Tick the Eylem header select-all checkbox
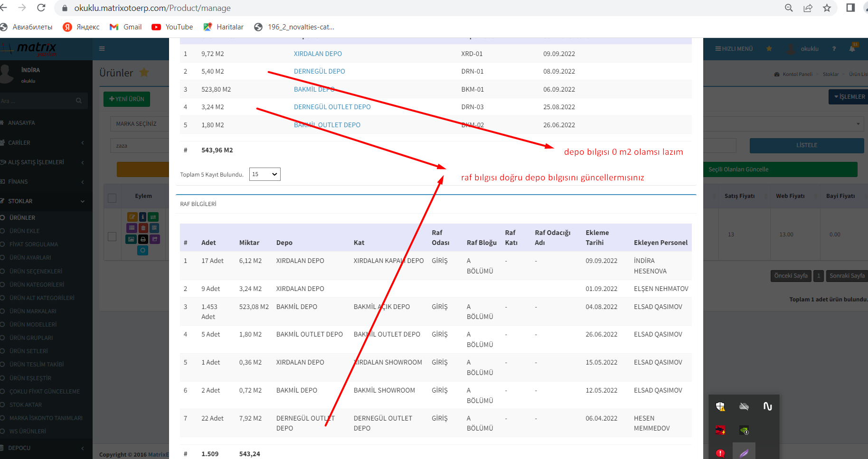The width and height of the screenshot is (868, 459). 112,198
